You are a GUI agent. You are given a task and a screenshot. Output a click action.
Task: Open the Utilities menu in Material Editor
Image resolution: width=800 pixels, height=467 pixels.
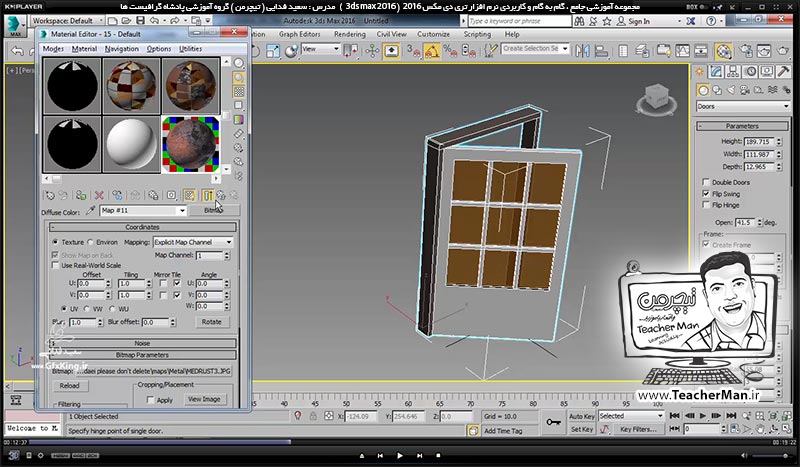[190, 49]
